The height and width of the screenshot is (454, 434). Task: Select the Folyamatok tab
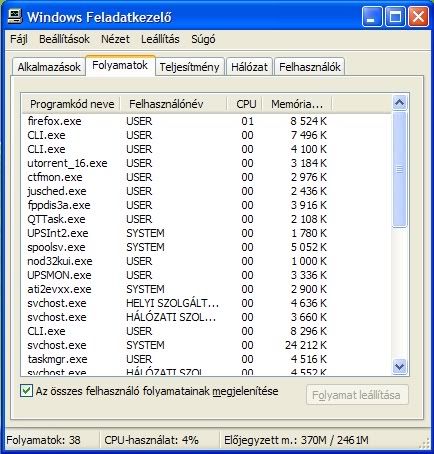tap(120, 65)
